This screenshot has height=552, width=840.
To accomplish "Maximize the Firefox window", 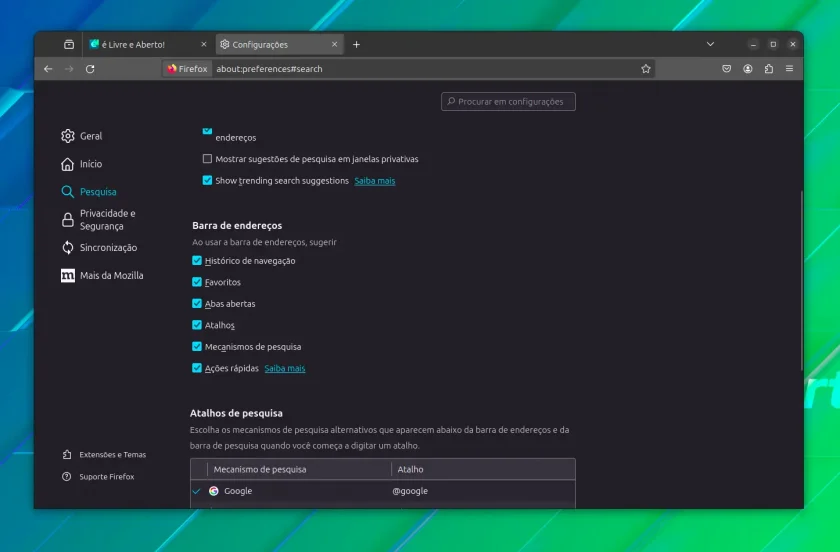I will (x=773, y=44).
